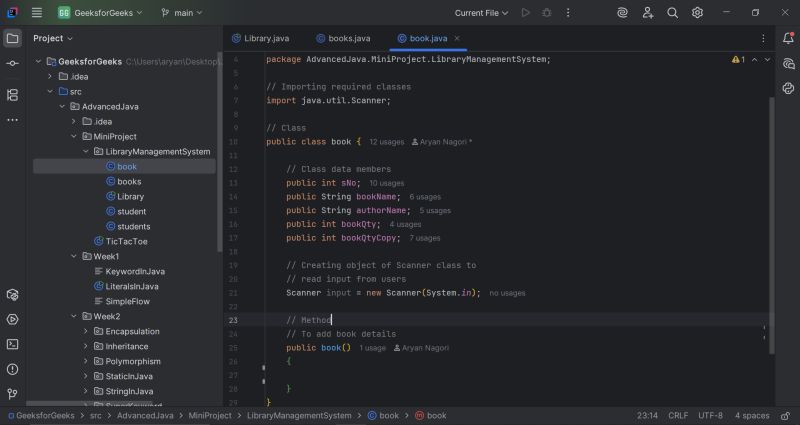Image resolution: width=800 pixels, height=425 pixels.
Task: Select KeywordInJava file in tree
Action: [x=130, y=271]
